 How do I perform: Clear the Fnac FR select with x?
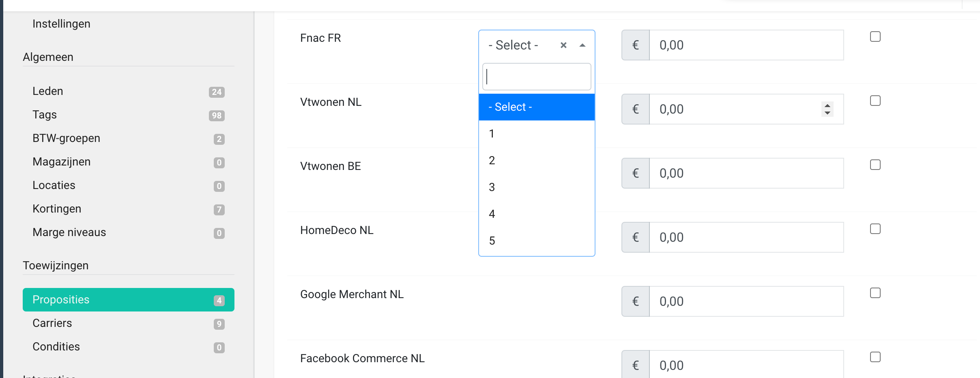(x=563, y=45)
